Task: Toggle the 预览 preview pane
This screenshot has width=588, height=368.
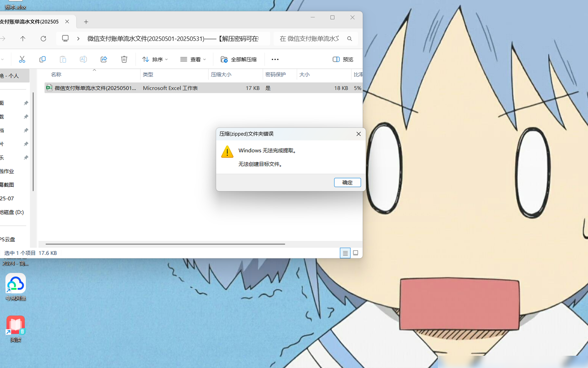Action: click(x=343, y=60)
